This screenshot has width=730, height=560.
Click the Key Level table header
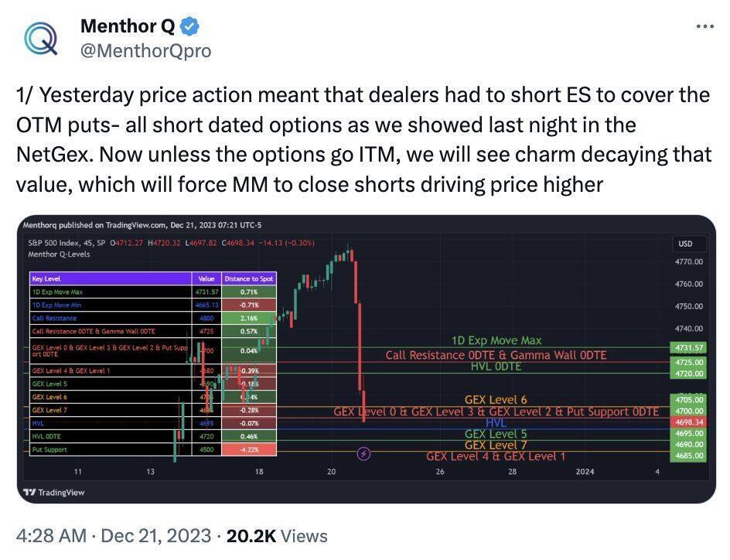46,278
